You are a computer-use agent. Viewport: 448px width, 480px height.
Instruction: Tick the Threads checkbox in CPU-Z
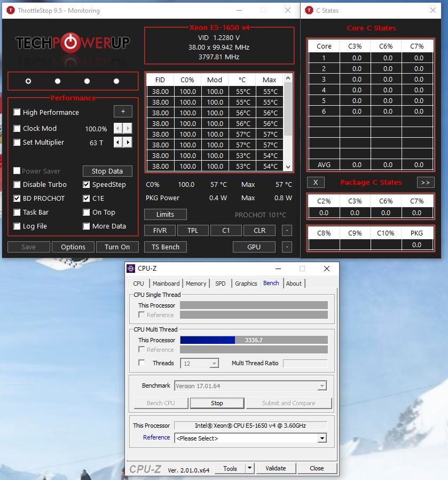pos(142,363)
